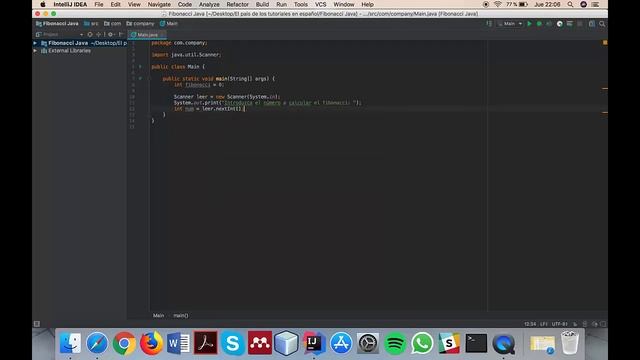Click the yellow inspection indicator at editor top-right

(605, 42)
